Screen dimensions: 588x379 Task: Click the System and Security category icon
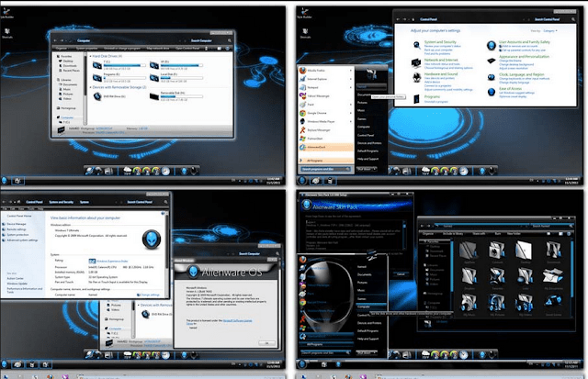(416, 45)
